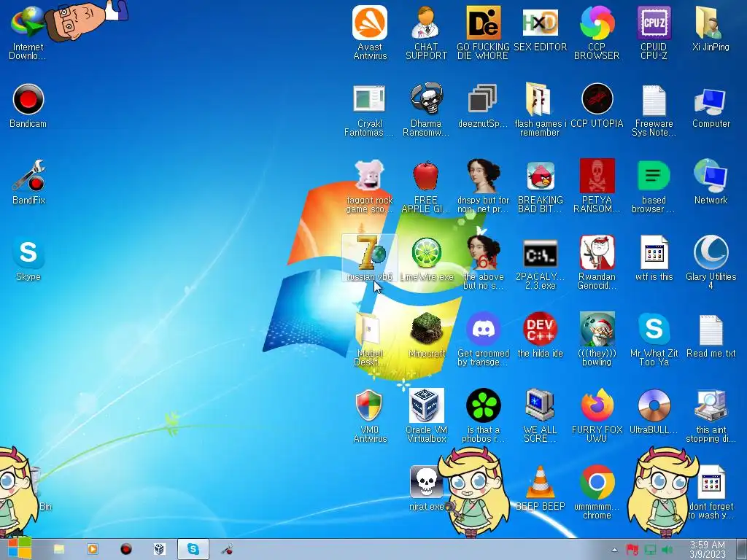This screenshot has width=747, height=560.
Task: Switch to VirtualBox in the taskbar
Action: (160, 550)
